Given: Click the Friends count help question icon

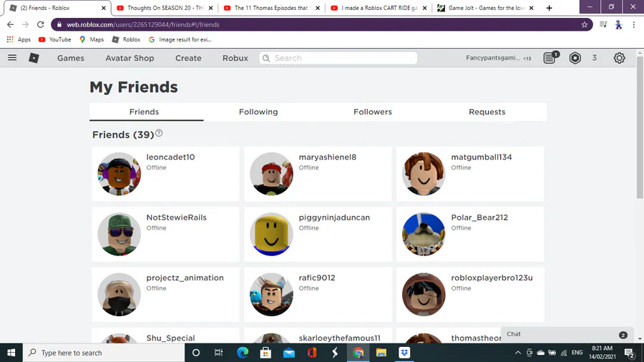Looking at the screenshot, I should 159,133.
